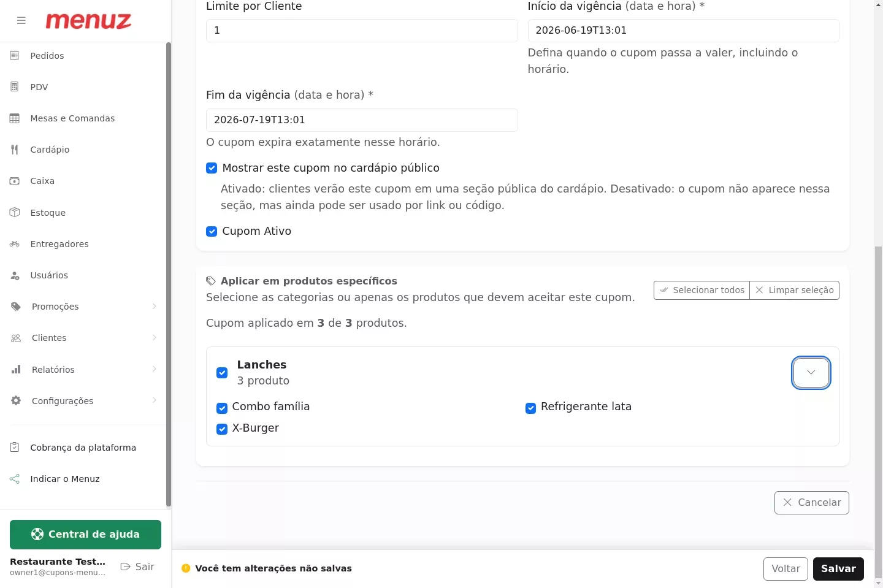Expand the Configurações submenu arrow
Viewport: 883px width, 588px height.
[155, 400]
